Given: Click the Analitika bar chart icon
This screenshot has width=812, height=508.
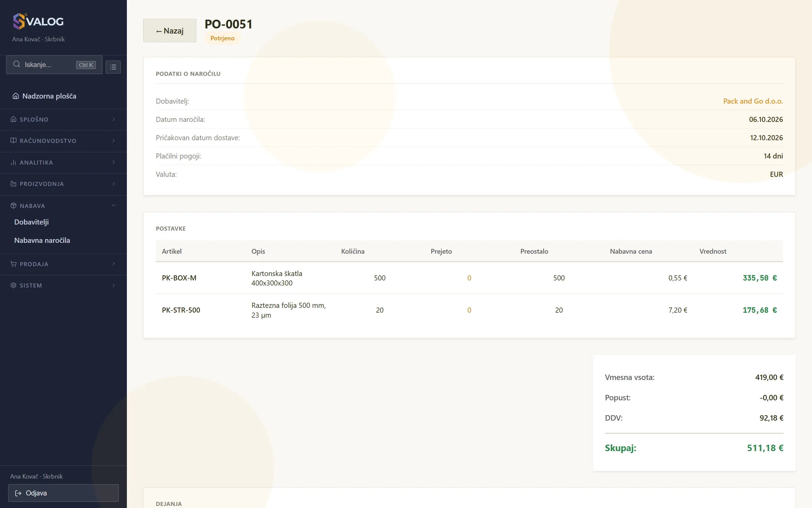Looking at the screenshot, I should [x=14, y=162].
